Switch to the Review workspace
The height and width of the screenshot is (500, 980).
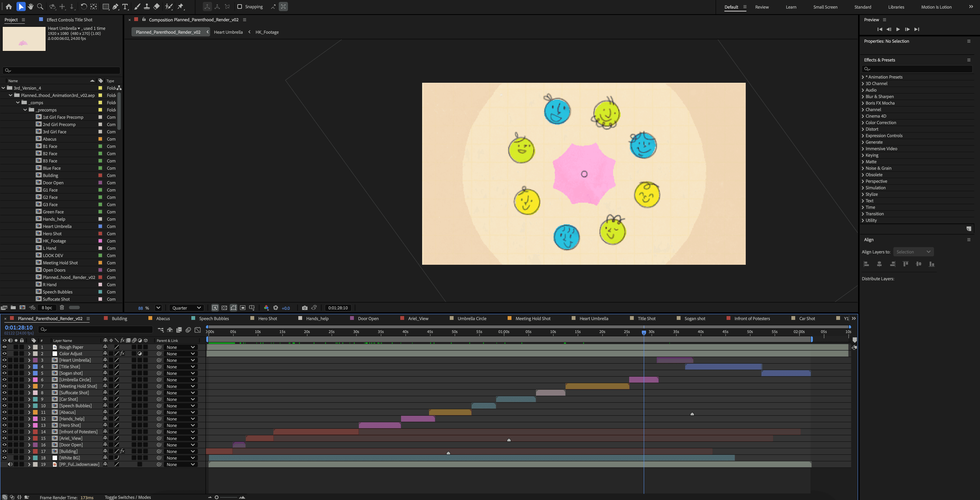tap(762, 7)
